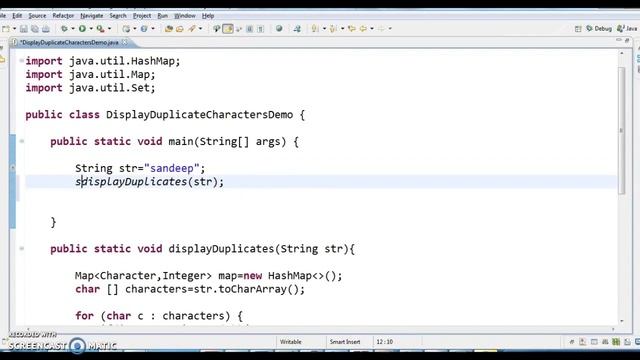Open the Refactor menu
Image resolution: width=640 pixels, height=360 pixels.
[63, 16]
